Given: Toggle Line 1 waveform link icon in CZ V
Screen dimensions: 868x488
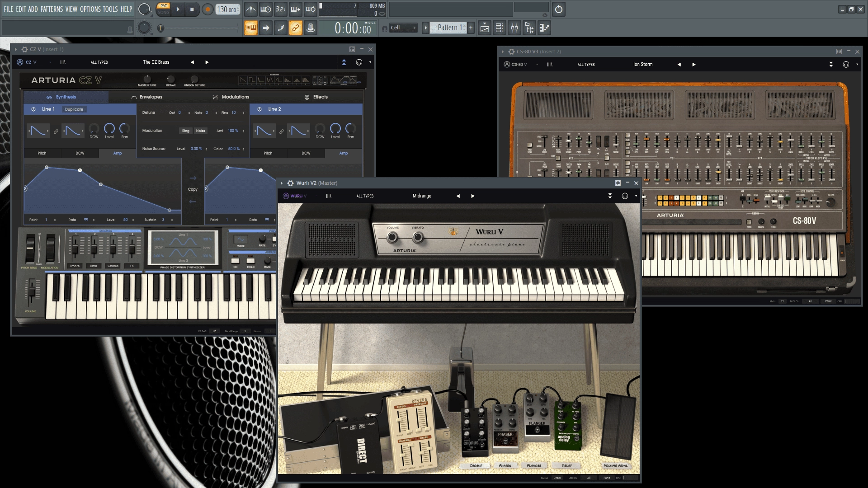Looking at the screenshot, I should pyautogui.click(x=56, y=131).
